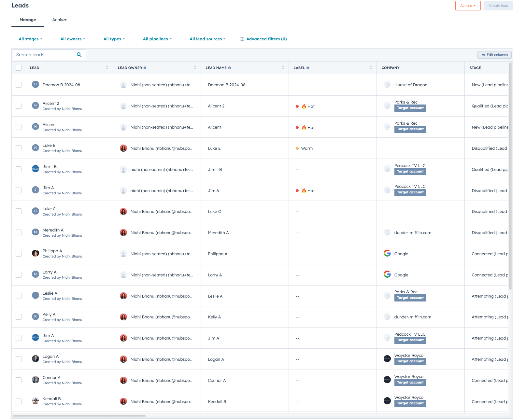Click dunder-mifflin.com icon in Kelly A row

coord(387,317)
